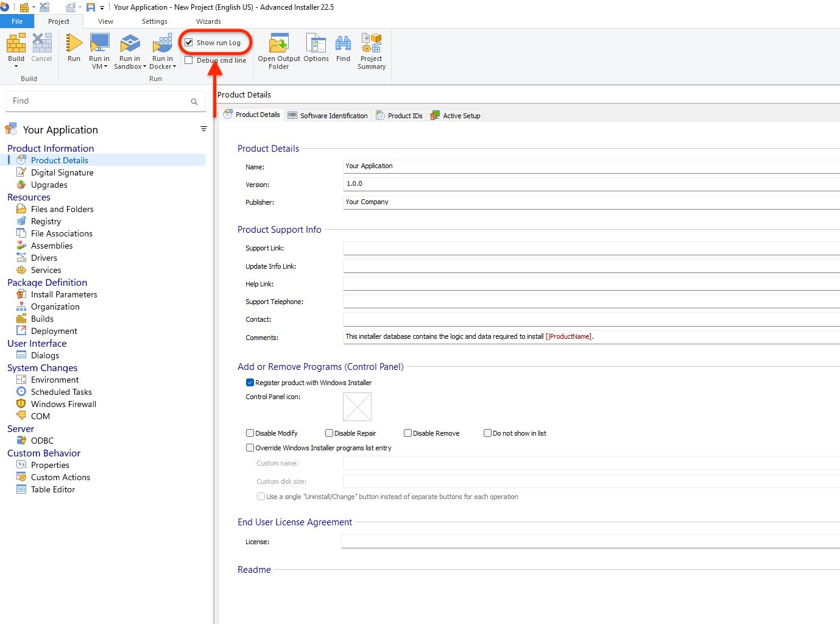Open Project Summary from the ribbon
Viewport: 840px width, 624px height.
coord(371,44)
